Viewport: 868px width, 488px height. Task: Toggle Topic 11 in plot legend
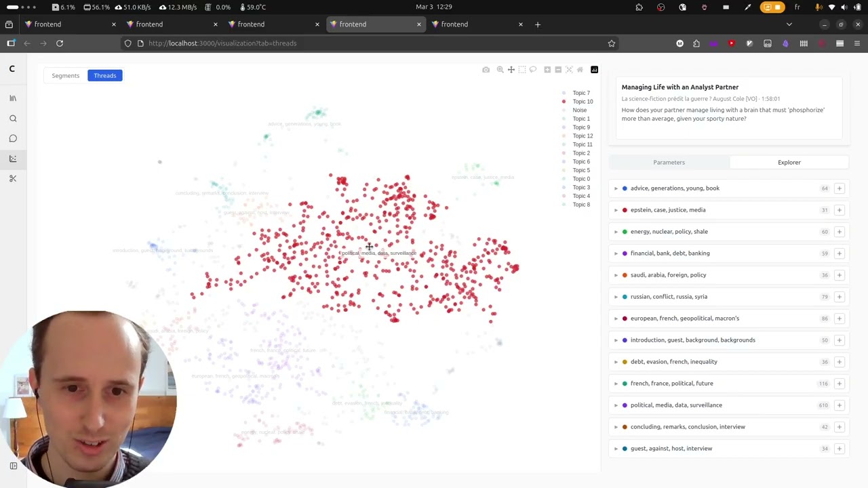(x=578, y=144)
